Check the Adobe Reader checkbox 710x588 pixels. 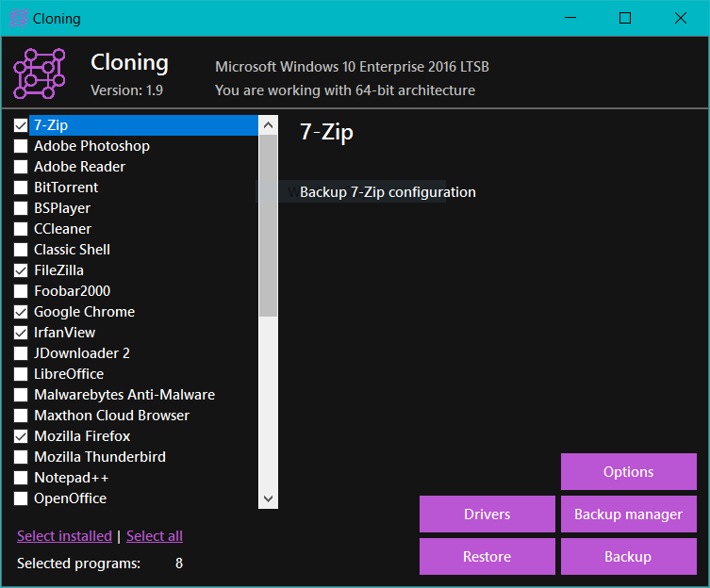coord(21,167)
